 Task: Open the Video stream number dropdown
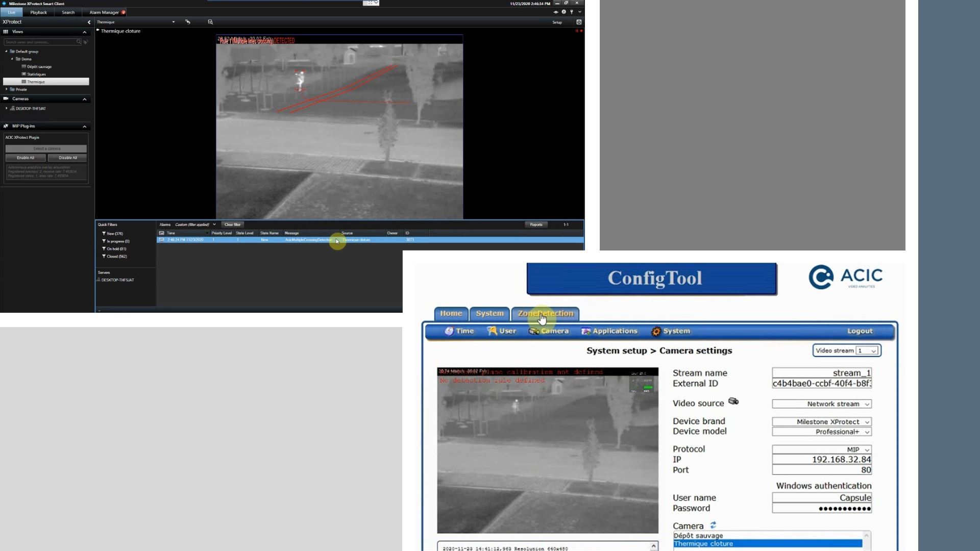click(867, 350)
